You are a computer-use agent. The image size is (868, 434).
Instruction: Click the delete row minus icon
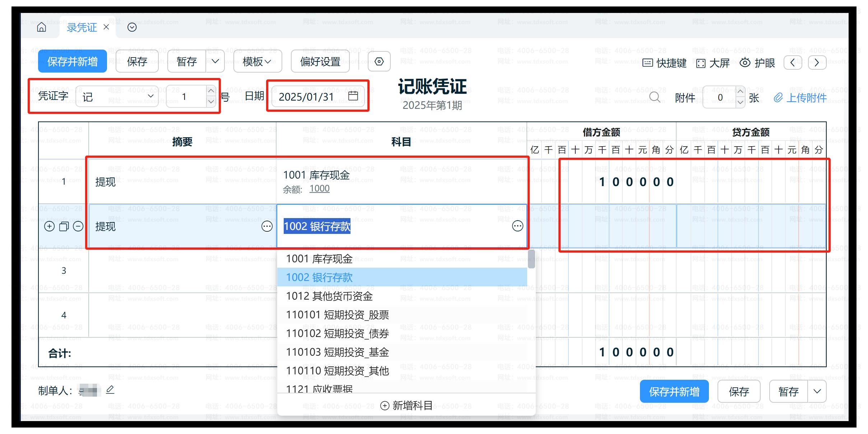(78, 226)
